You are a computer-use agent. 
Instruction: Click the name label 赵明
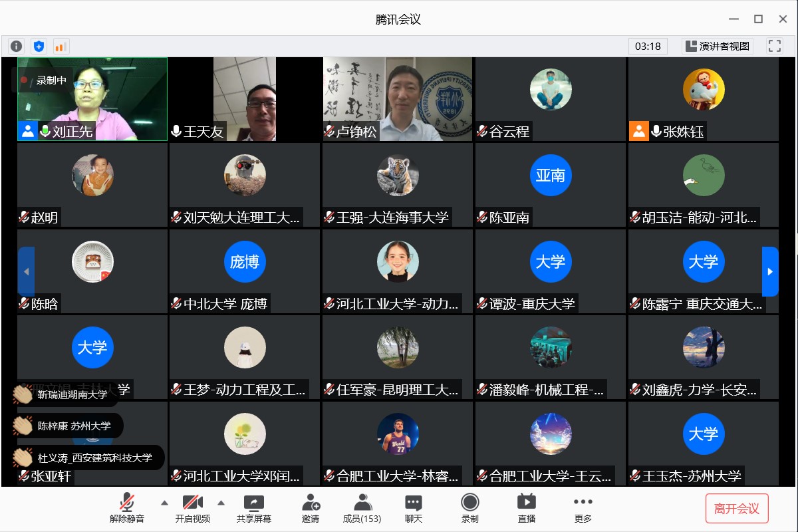[45, 217]
